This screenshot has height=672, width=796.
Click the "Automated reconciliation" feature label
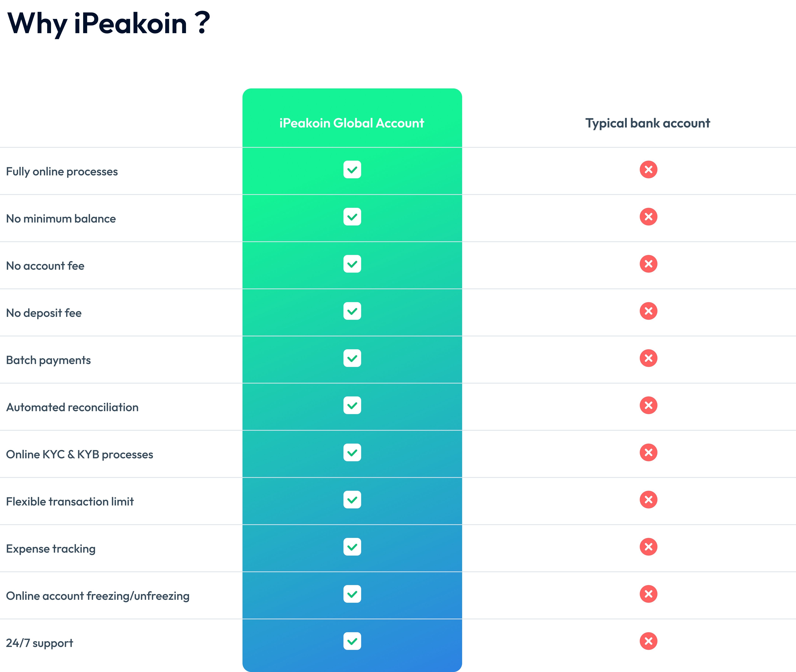point(72,407)
